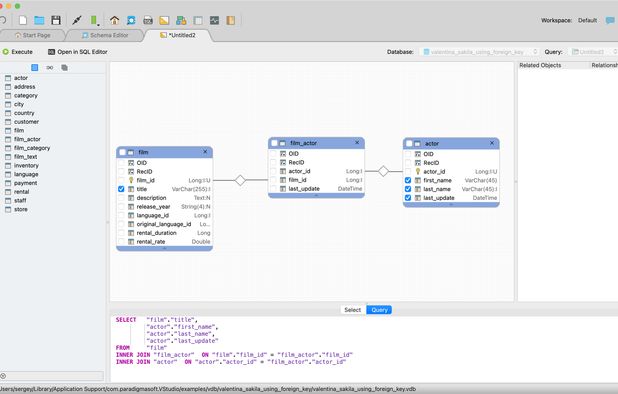Screen dimensions: 618x394
Task: Switch to the Schema Editor tab
Action: click(x=105, y=35)
